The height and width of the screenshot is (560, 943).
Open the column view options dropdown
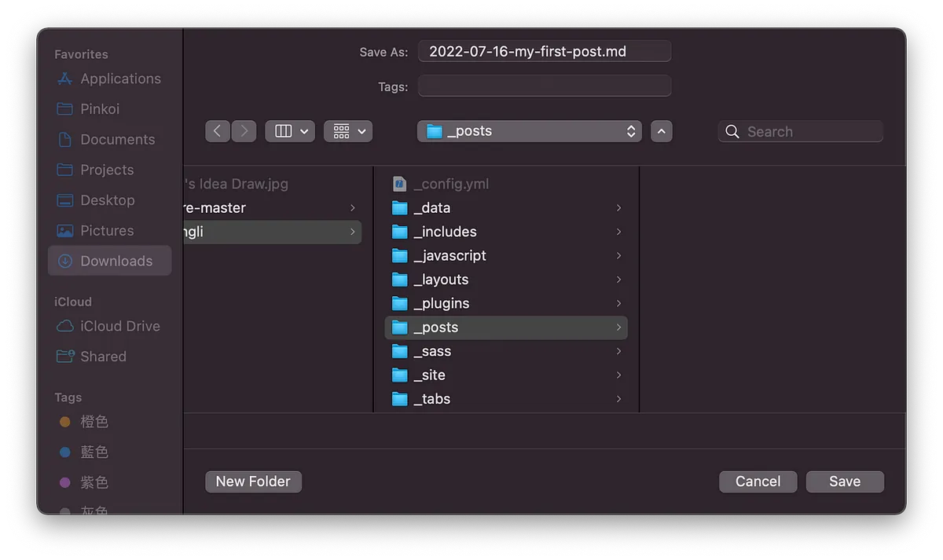290,131
